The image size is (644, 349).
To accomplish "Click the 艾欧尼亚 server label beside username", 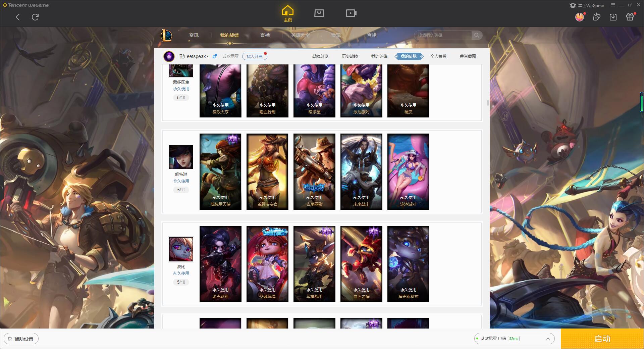I will (x=231, y=56).
